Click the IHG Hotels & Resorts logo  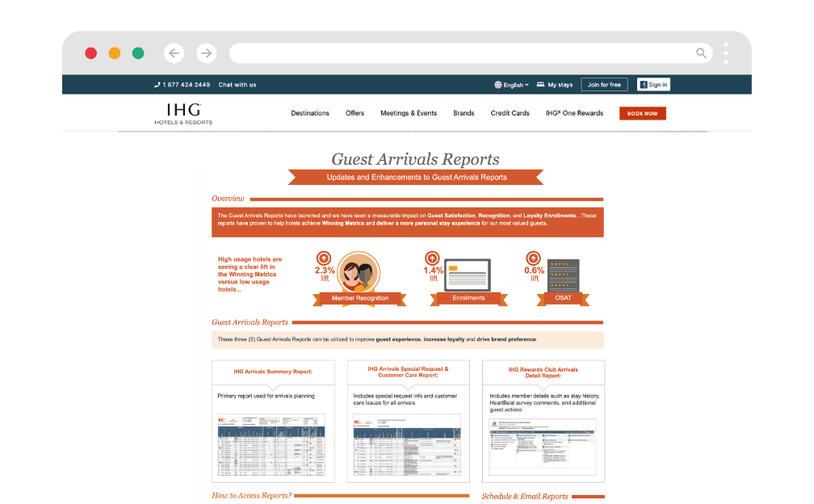click(x=183, y=114)
